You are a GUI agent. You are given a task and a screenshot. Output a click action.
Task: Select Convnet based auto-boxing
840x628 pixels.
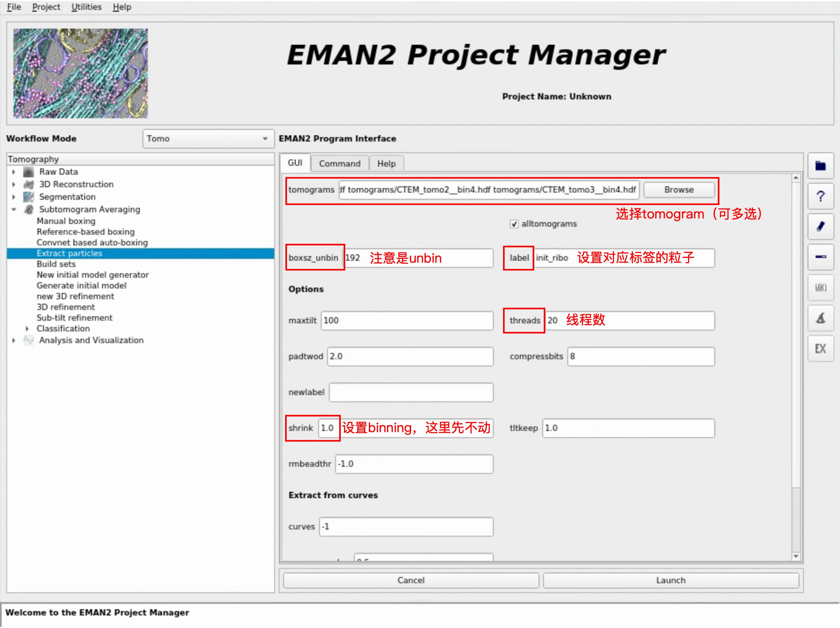click(x=92, y=243)
